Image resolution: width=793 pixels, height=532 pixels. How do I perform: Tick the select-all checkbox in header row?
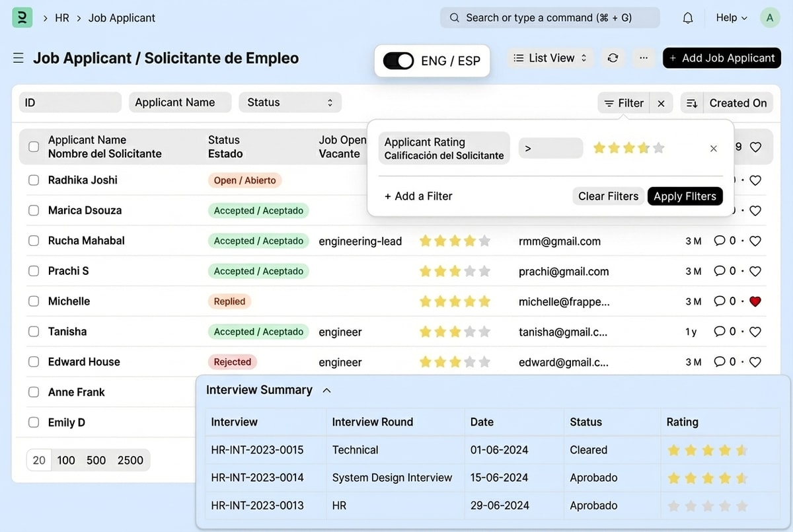coord(34,147)
